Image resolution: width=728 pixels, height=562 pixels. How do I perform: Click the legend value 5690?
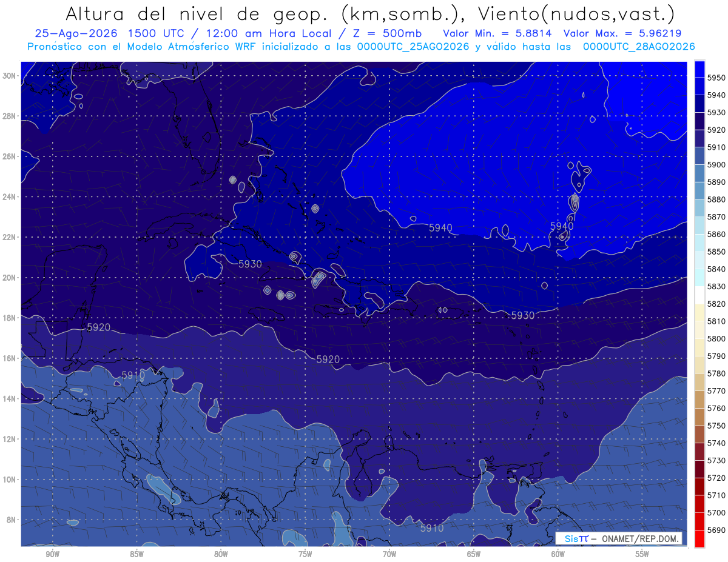click(716, 530)
